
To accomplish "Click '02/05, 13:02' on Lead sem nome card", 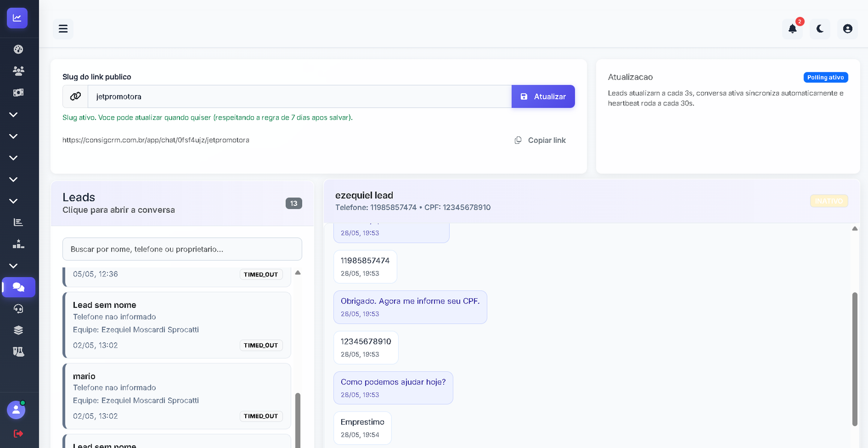I will [95, 345].
